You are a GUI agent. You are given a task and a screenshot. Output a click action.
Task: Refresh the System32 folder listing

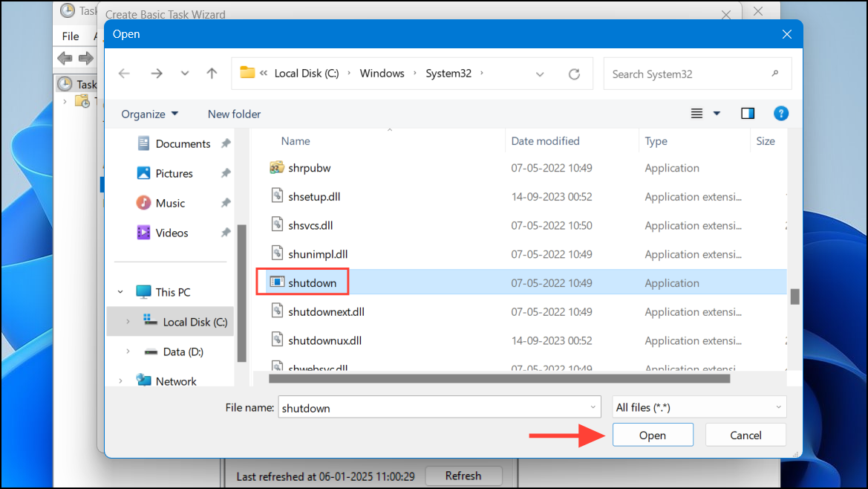(574, 74)
